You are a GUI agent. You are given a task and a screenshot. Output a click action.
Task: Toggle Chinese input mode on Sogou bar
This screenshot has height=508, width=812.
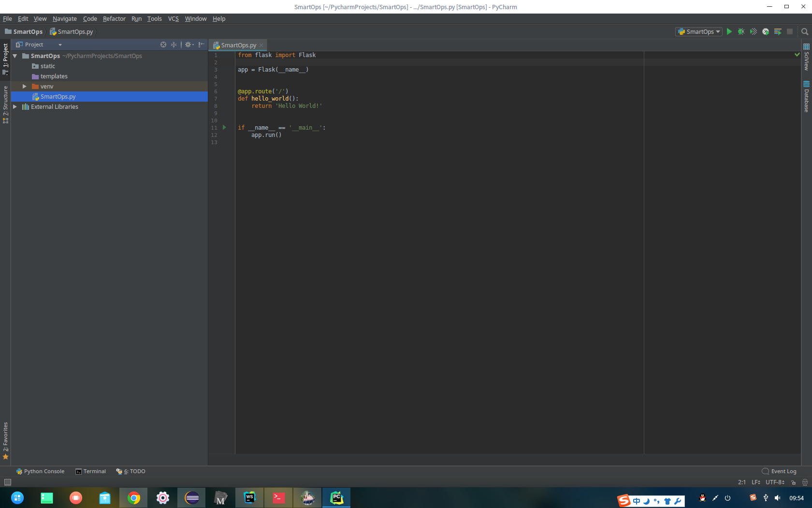(x=637, y=501)
